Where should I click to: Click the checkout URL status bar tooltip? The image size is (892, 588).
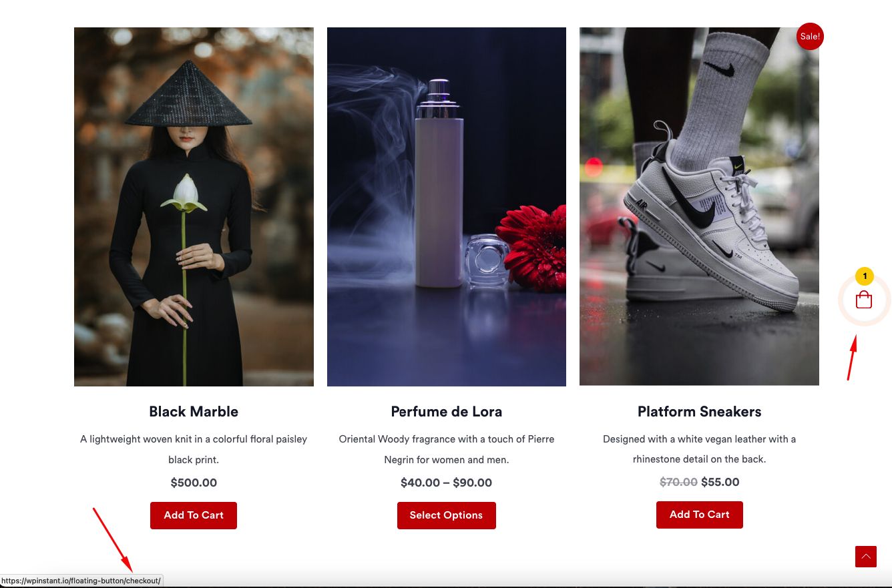point(81,581)
